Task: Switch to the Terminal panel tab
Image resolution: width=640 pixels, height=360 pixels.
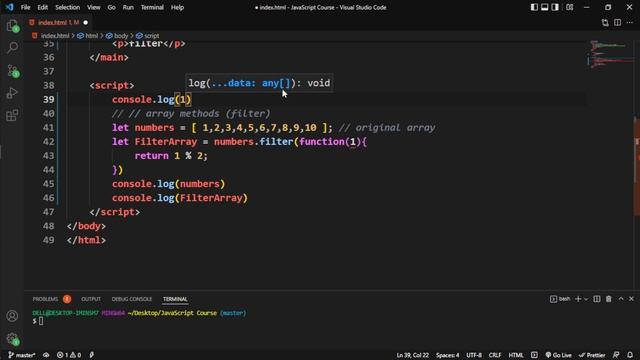Action: (x=175, y=299)
